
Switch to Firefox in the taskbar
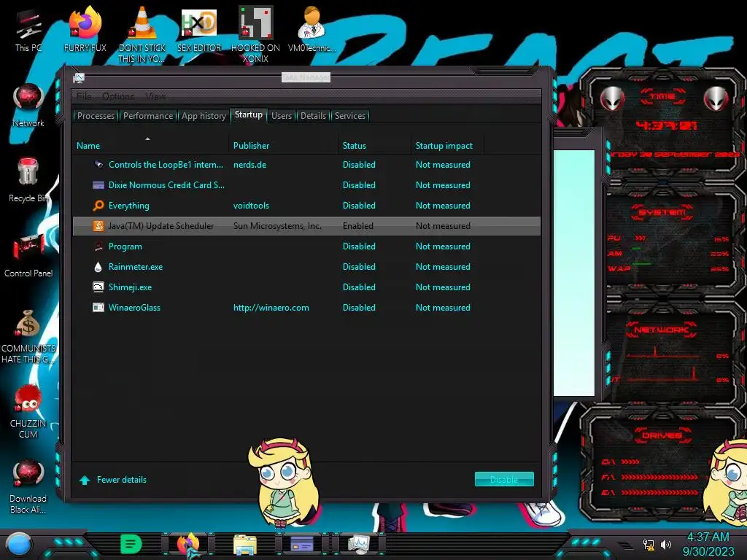tap(188, 544)
